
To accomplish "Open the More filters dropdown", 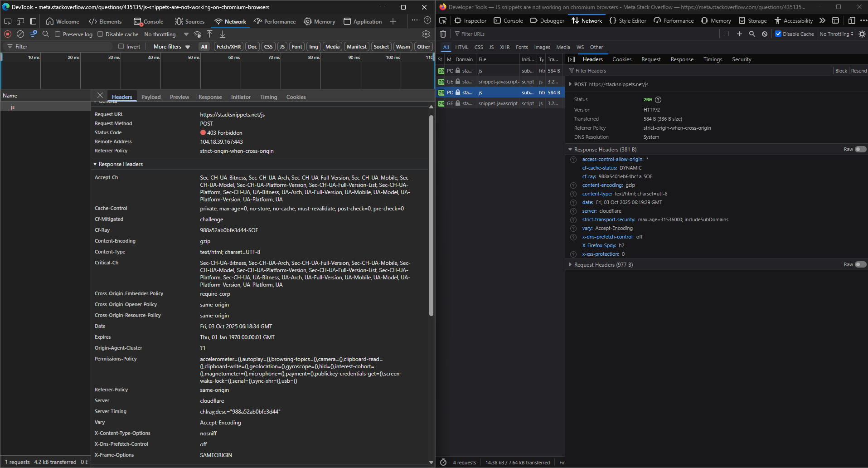I will pos(171,47).
